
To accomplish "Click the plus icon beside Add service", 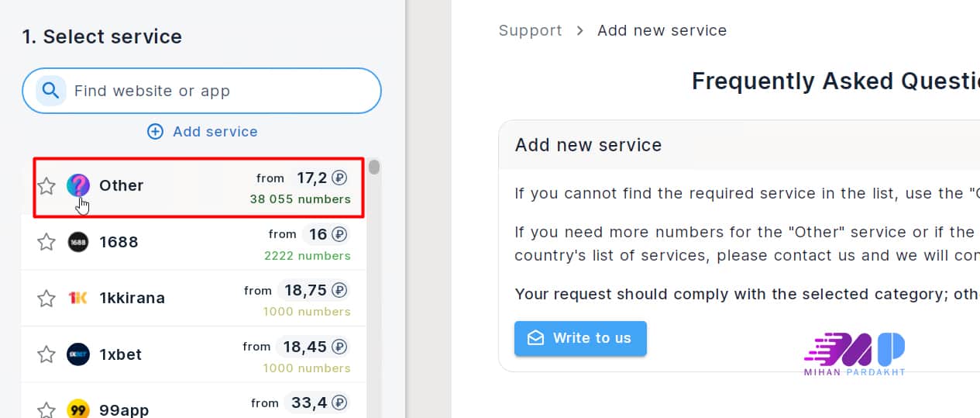I will coord(155,131).
